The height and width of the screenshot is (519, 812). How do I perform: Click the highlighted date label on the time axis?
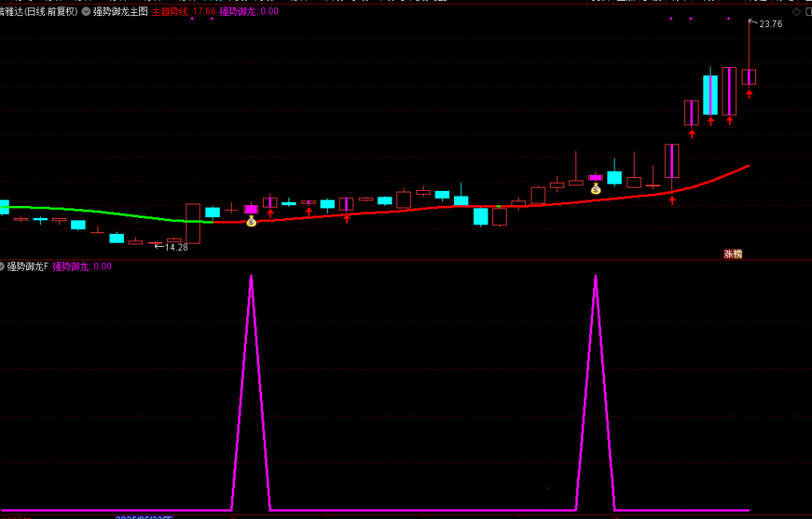click(x=144, y=517)
